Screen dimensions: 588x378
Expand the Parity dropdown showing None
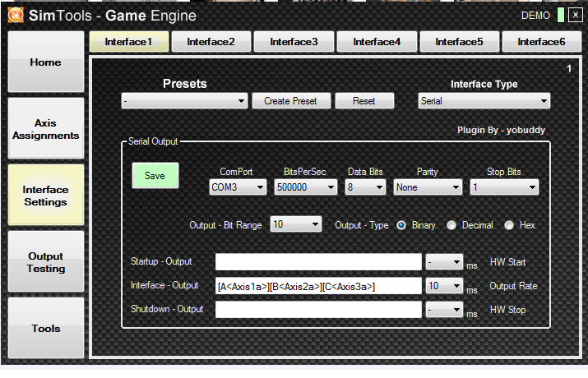(x=428, y=187)
